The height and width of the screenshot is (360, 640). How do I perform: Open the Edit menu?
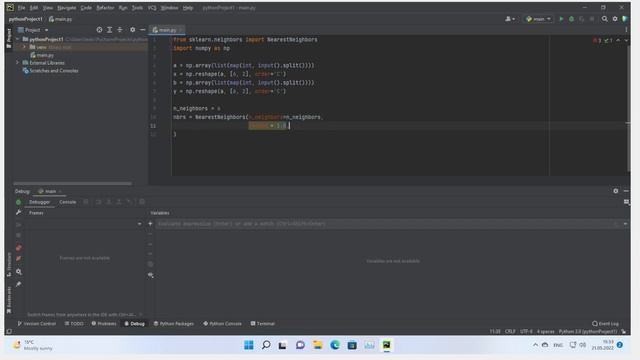coord(34,8)
